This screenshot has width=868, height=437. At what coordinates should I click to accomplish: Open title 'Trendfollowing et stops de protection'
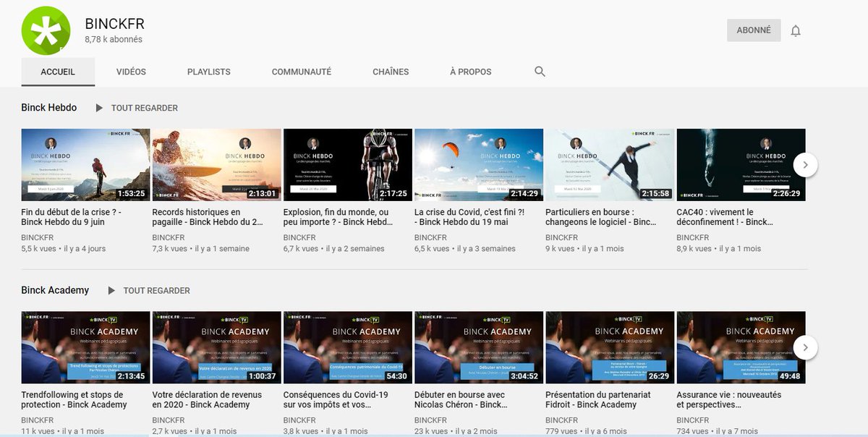[x=75, y=399]
